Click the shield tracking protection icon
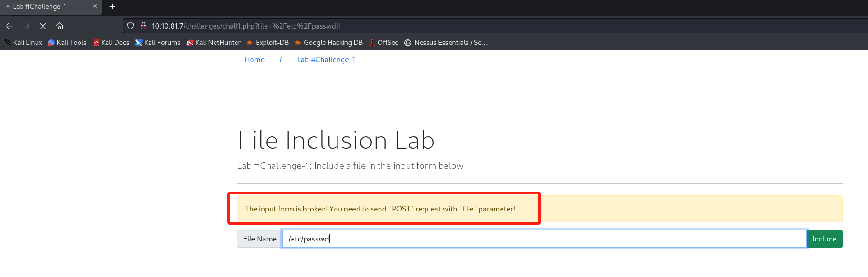The height and width of the screenshot is (277, 868). pyautogui.click(x=131, y=26)
